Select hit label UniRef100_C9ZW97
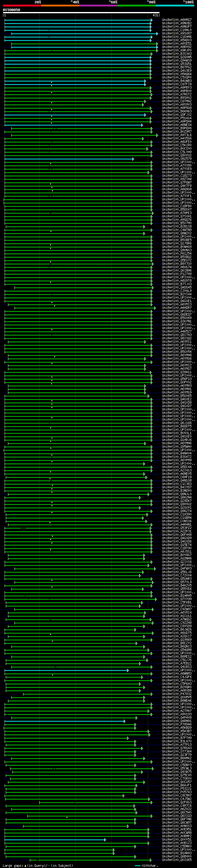 (x=176, y=610)
